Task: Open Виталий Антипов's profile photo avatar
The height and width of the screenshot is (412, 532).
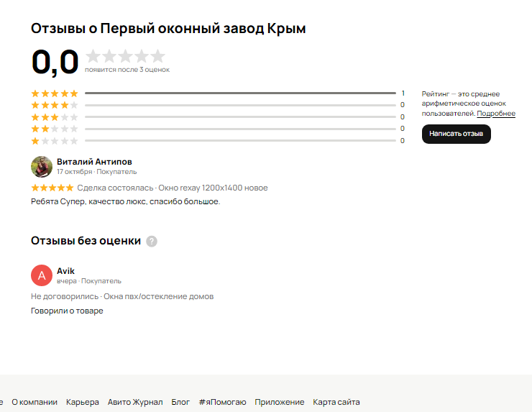Action: pyautogui.click(x=42, y=167)
